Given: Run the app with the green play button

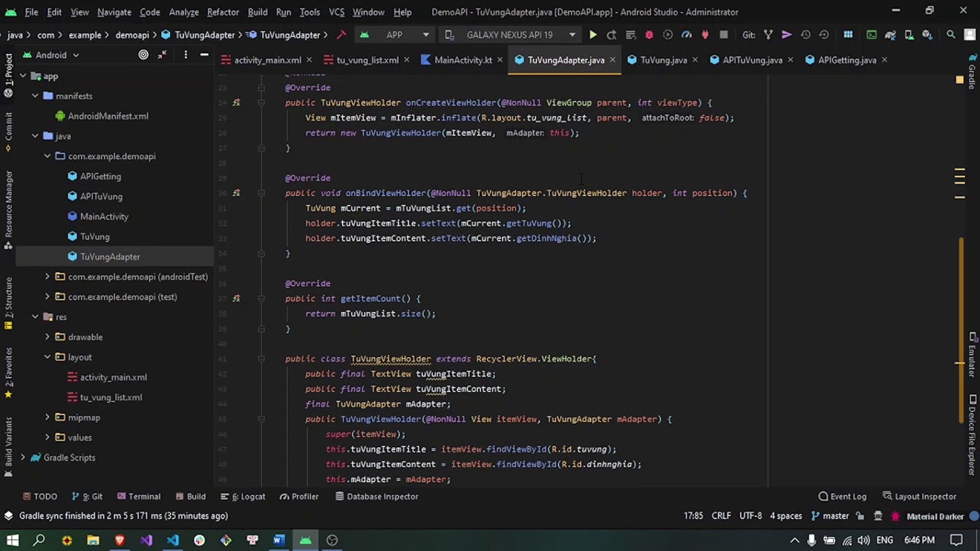Looking at the screenshot, I should click(593, 34).
